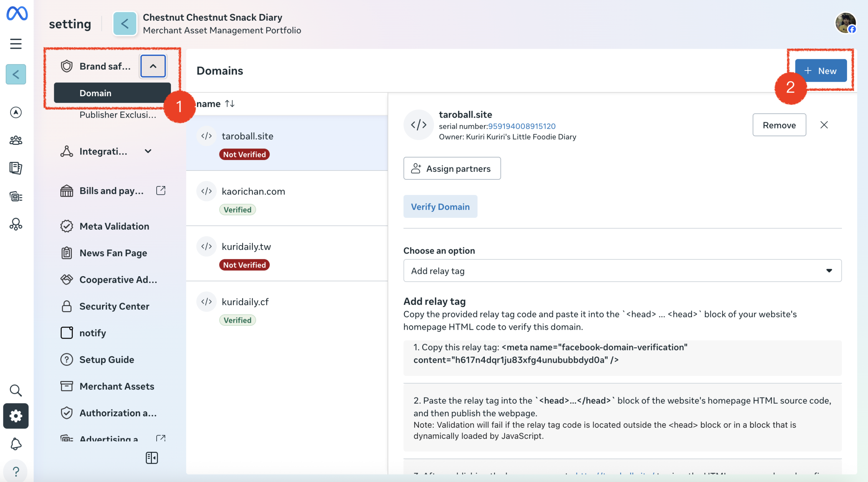Open notifications bell icon
The width and height of the screenshot is (868, 482).
pyautogui.click(x=16, y=444)
